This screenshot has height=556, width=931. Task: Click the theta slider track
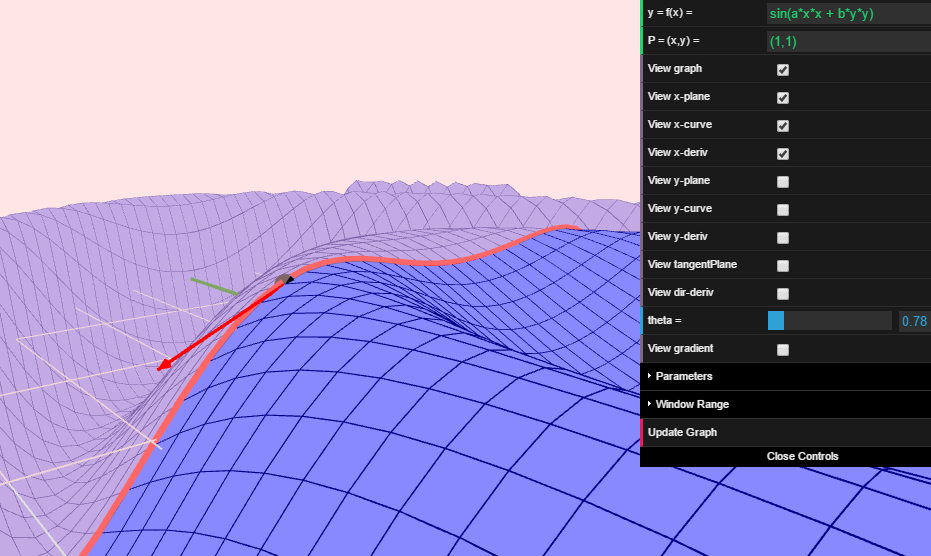click(829, 321)
